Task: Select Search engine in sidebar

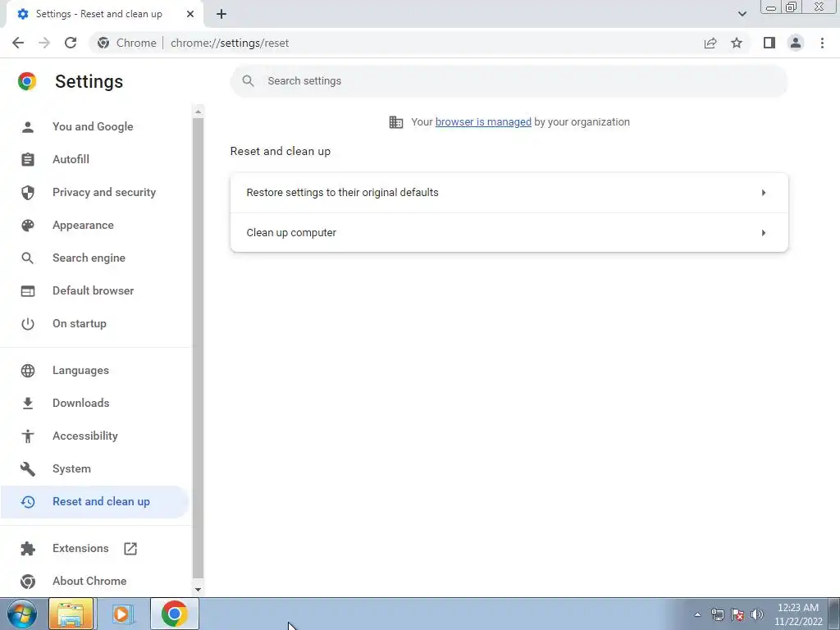Action: [x=94, y=258]
